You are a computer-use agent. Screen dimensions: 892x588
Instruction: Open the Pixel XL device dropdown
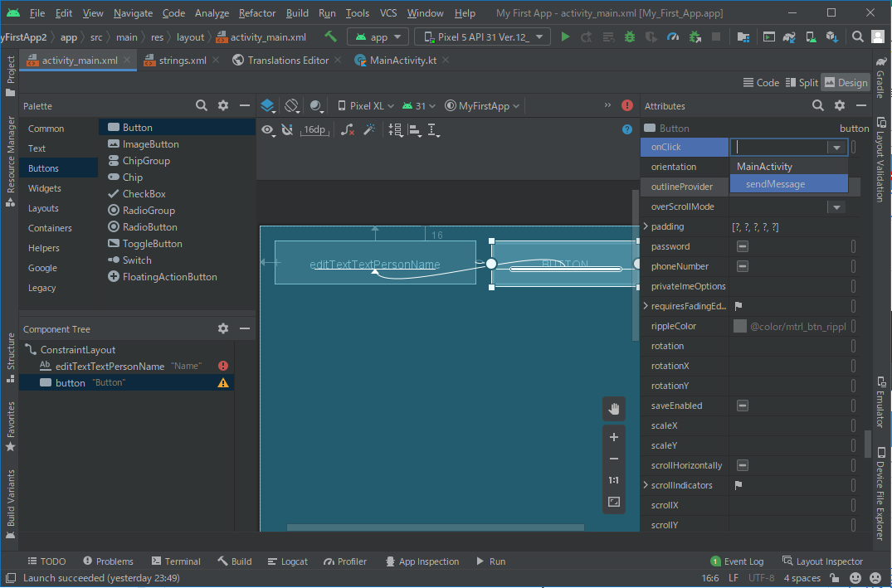(366, 106)
